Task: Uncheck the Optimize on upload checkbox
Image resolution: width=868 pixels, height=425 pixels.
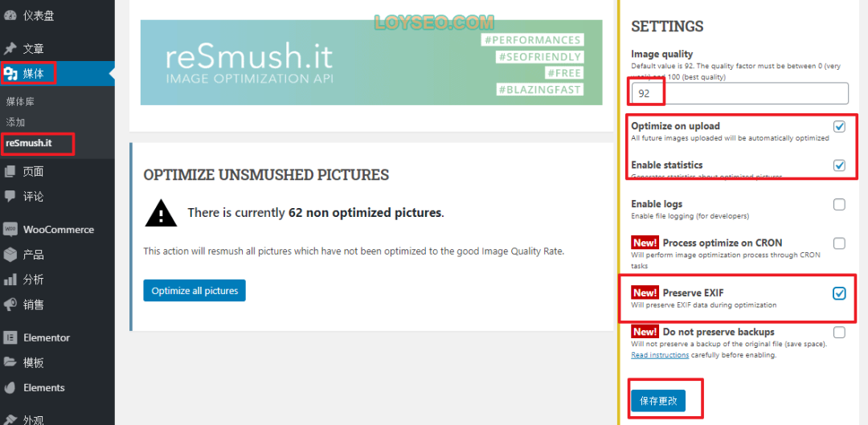Action: click(x=839, y=127)
